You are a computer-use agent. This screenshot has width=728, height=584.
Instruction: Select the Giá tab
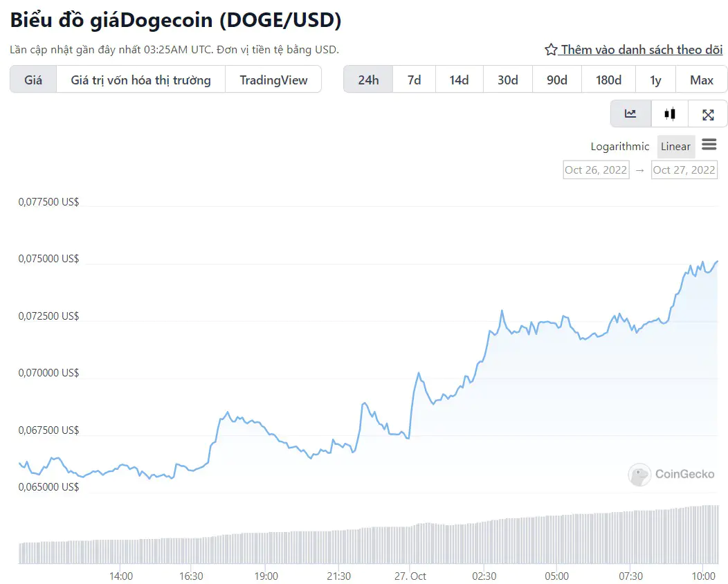tap(33, 80)
